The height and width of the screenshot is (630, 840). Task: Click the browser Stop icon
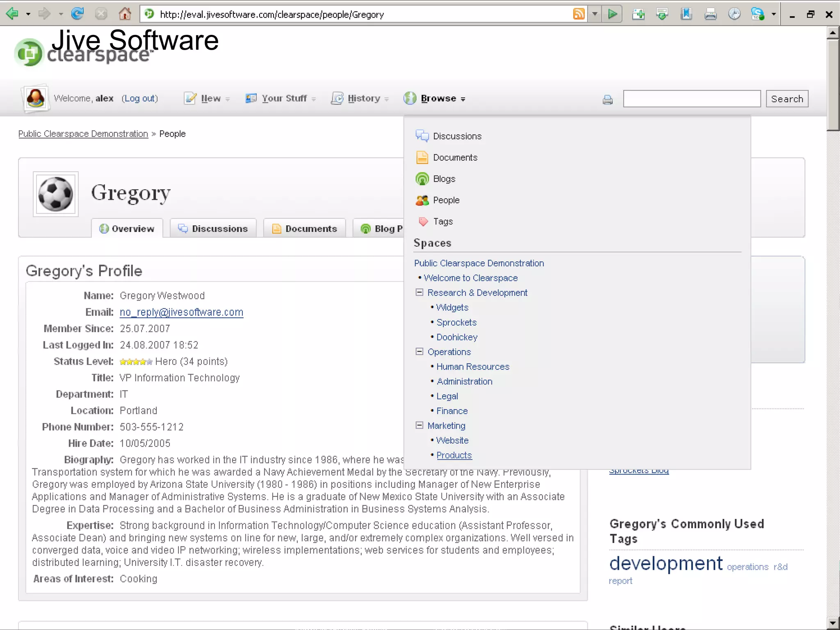(x=101, y=14)
